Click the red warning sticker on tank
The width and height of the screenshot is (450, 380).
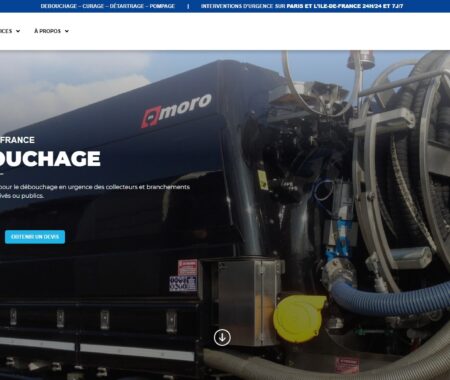pyautogui.click(x=187, y=267)
